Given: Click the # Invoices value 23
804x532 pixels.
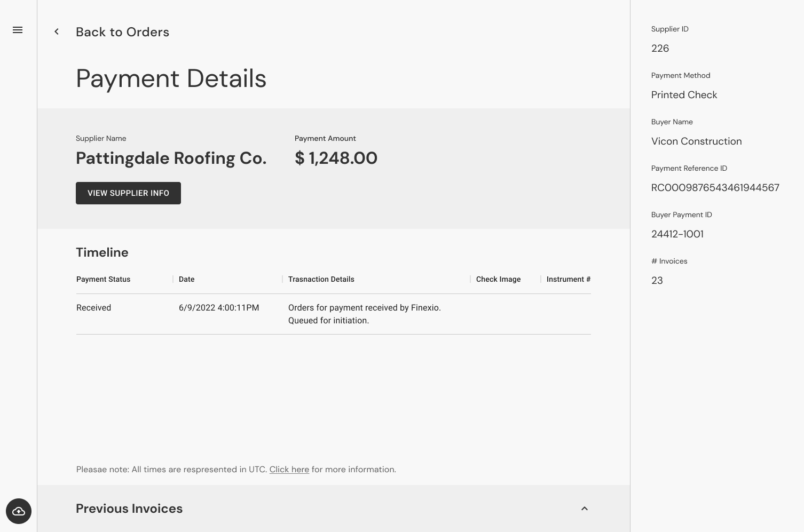Looking at the screenshot, I should click(x=657, y=281).
